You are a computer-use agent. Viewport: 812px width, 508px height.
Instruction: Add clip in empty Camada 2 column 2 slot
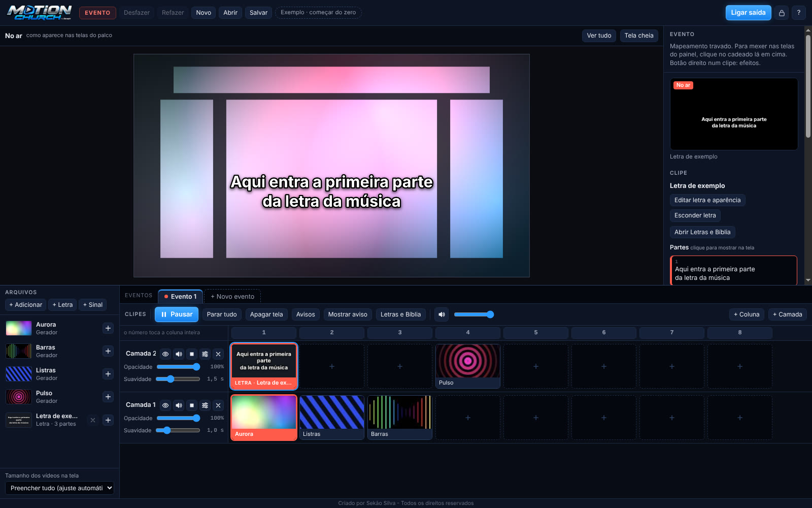[332, 366]
